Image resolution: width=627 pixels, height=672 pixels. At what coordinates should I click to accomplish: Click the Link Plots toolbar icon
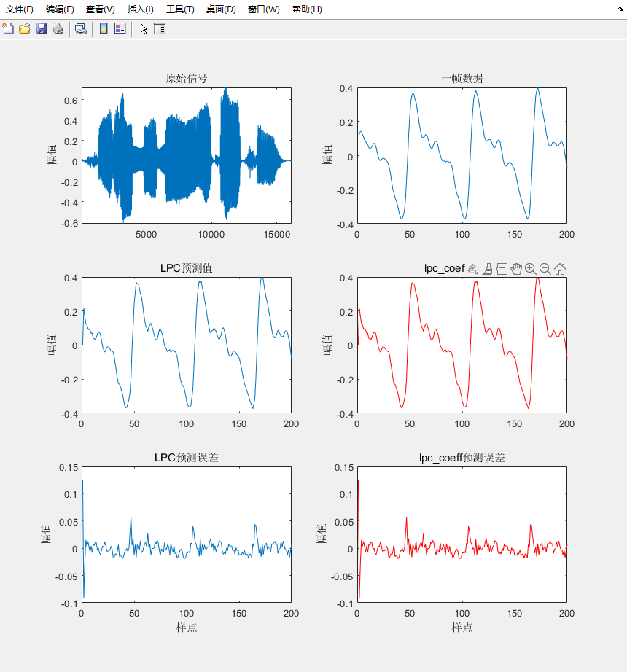tap(81, 28)
